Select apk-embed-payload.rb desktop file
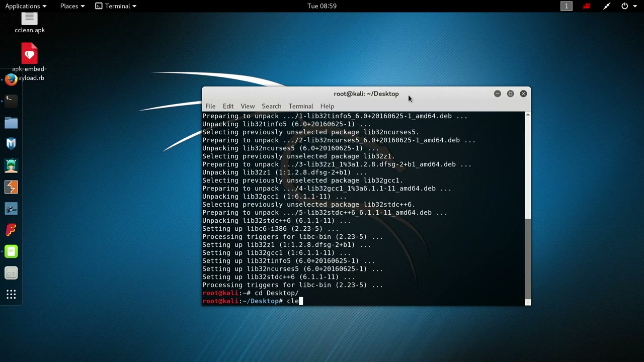The width and height of the screenshot is (644, 362). [x=29, y=62]
